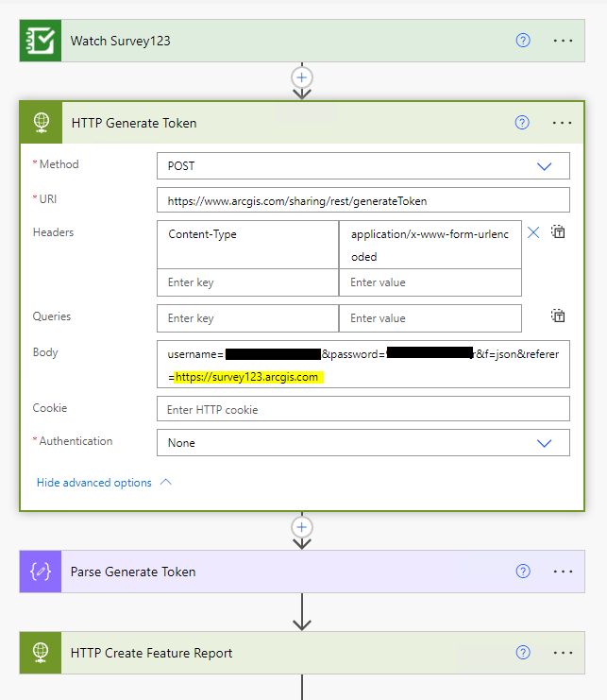The height and width of the screenshot is (700, 607).
Task: Delete the Content-Type header row
Action: [x=533, y=232]
